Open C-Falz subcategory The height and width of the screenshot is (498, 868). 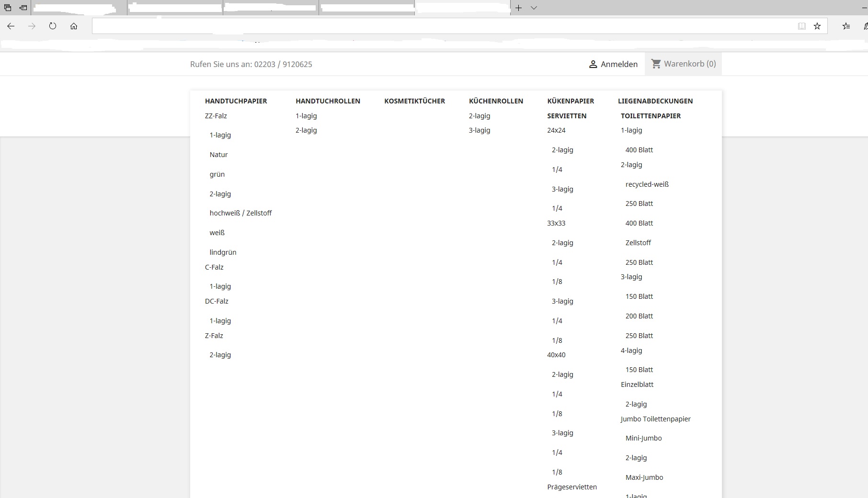coord(214,267)
